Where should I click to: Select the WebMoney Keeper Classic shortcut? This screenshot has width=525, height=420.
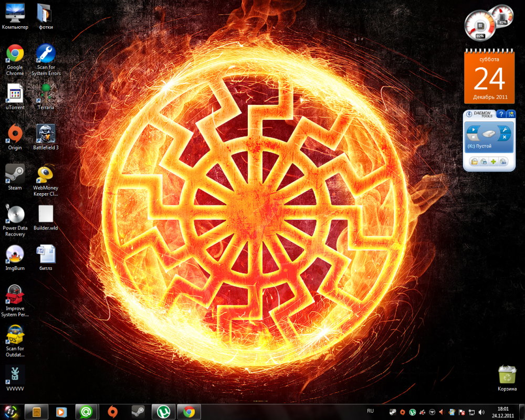(x=46, y=180)
